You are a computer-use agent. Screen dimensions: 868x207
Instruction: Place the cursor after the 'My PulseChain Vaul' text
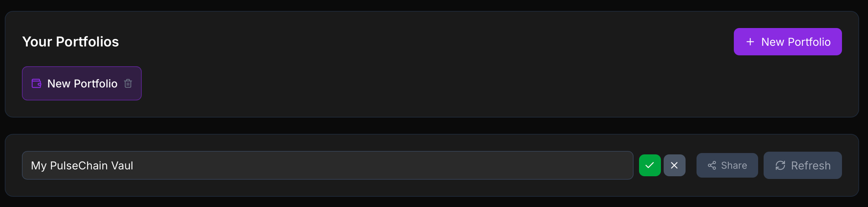point(134,165)
